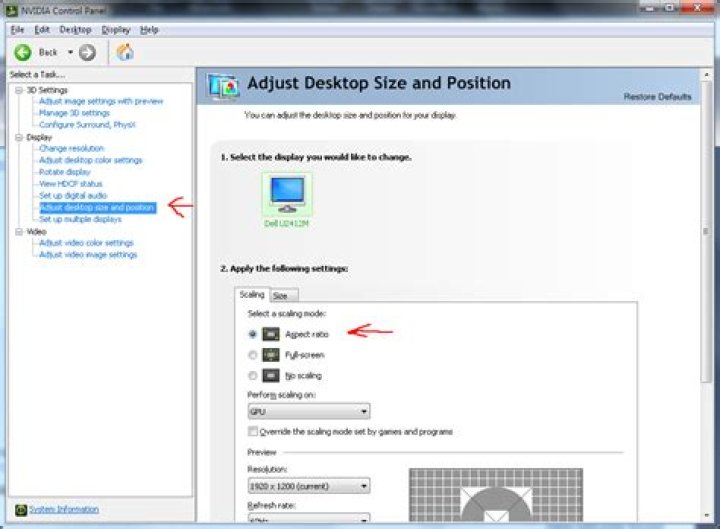This screenshot has width=720, height=529.
Task: Click the Full-screen scaling mode icon
Action: click(x=271, y=355)
